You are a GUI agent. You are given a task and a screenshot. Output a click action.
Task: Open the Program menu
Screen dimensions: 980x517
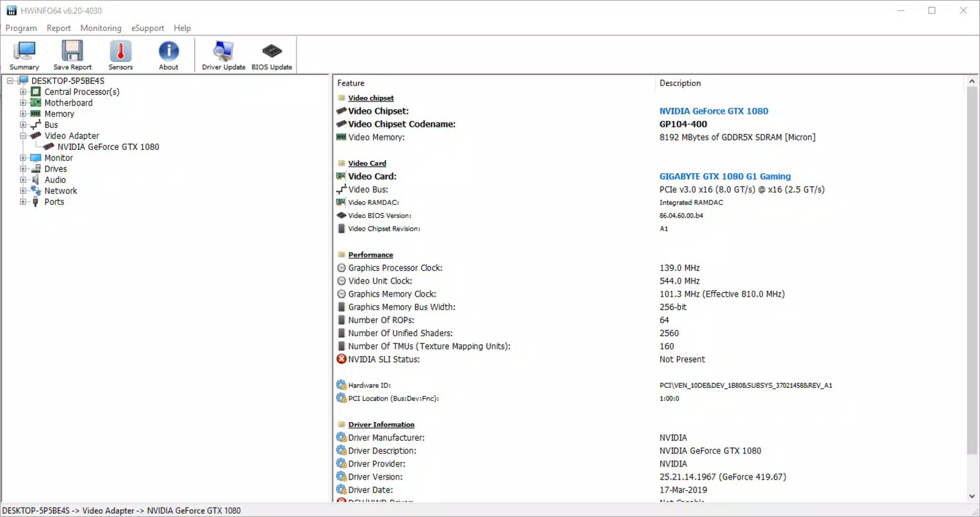point(21,28)
